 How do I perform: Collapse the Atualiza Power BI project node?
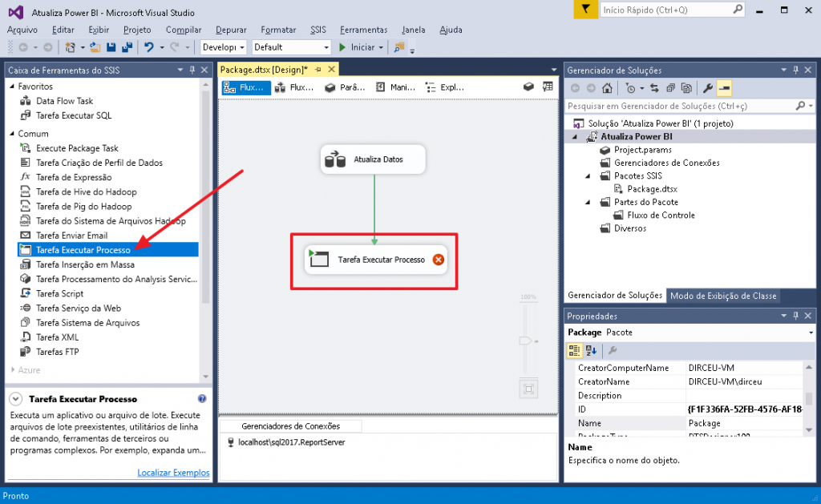pos(575,137)
